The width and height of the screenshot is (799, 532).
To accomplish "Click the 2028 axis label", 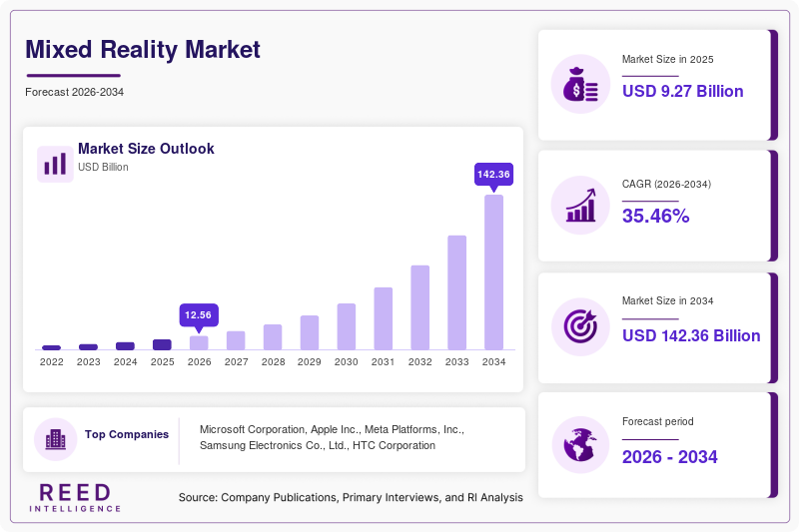I will (273, 362).
